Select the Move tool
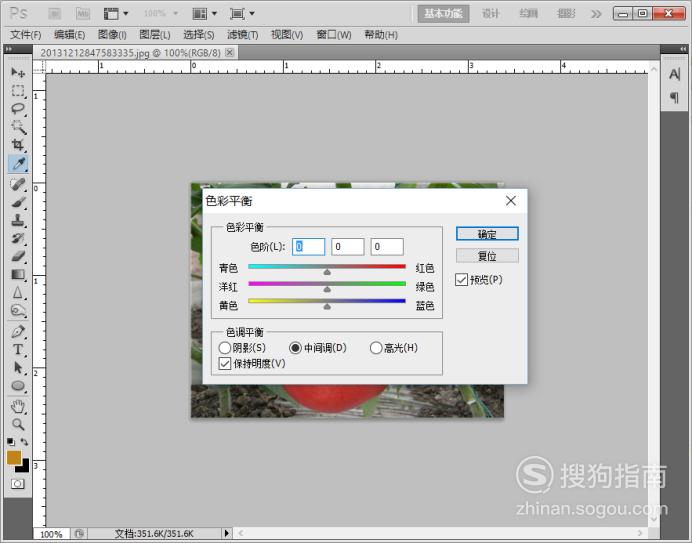692x543 pixels. [x=18, y=72]
